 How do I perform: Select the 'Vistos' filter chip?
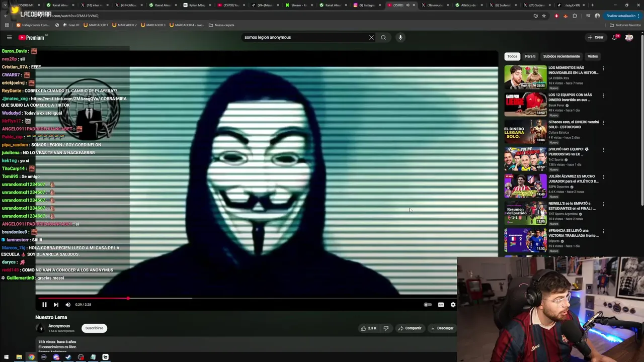(x=593, y=56)
